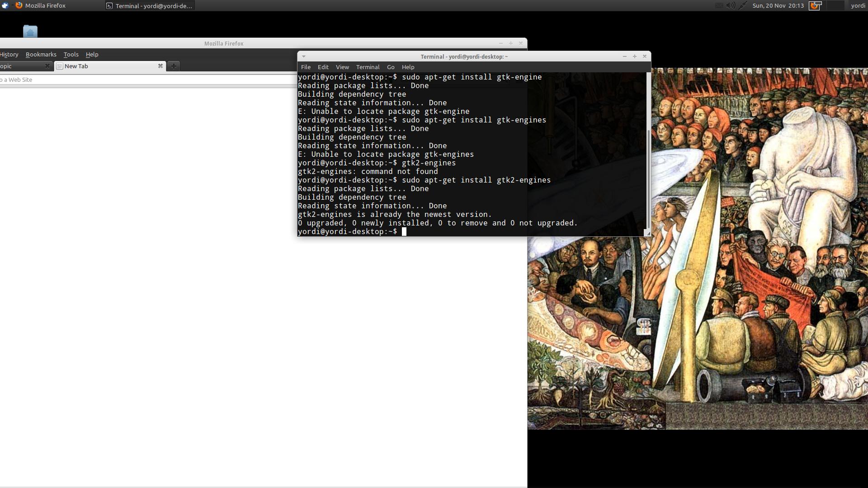The height and width of the screenshot is (488, 868).
Task: Open the Home folder desktop icon
Action: click(30, 31)
